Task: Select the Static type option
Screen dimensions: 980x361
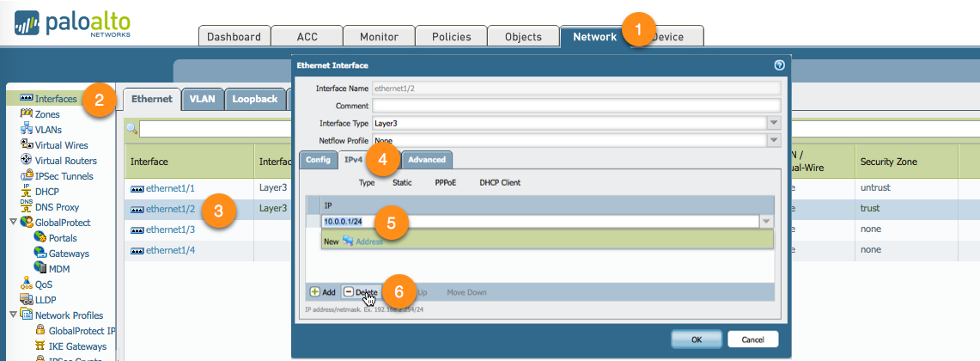Action: 403,183
